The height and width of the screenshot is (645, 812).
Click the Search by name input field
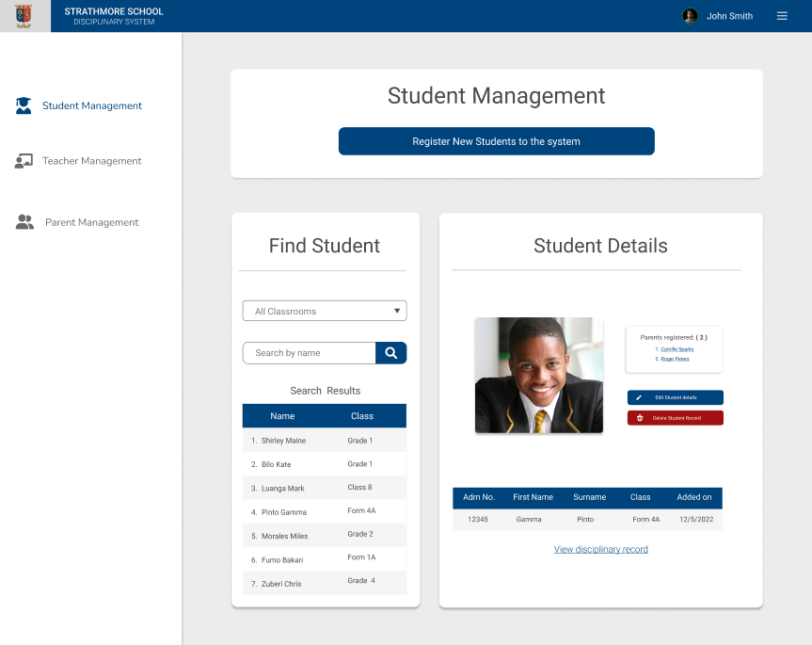pos(310,352)
